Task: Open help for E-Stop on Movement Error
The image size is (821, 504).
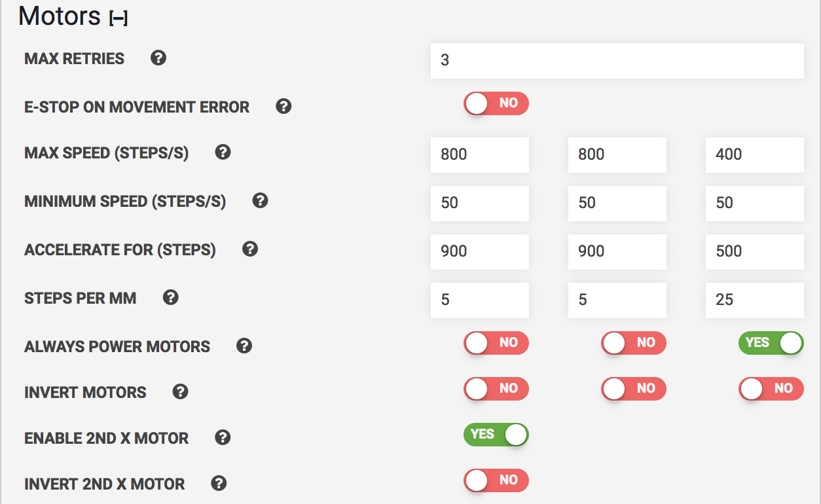Action: (x=283, y=106)
